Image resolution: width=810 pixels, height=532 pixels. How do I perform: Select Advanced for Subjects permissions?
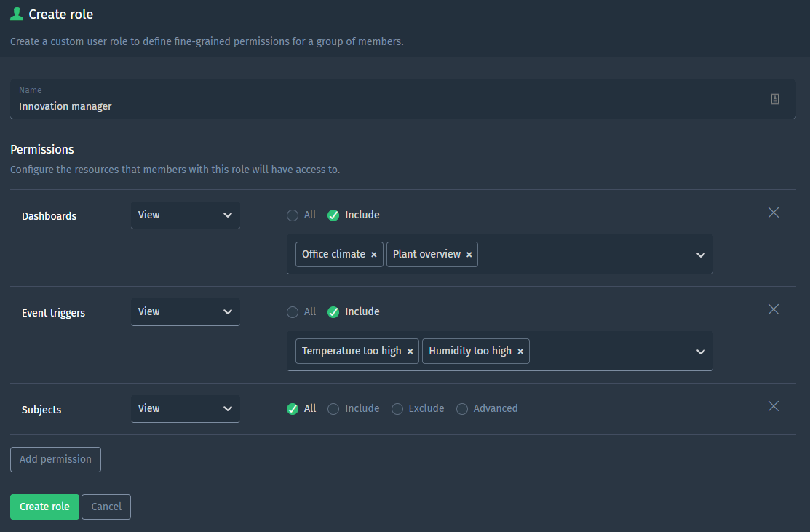point(462,409)
